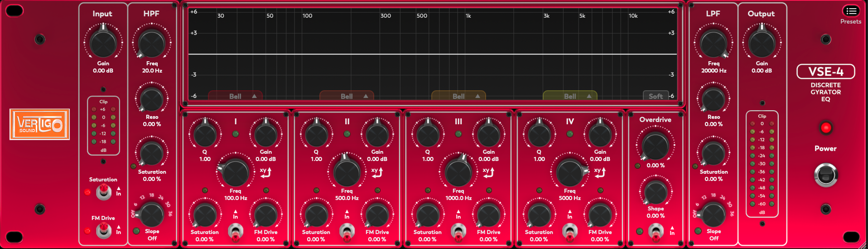Toggle band II In switch
This screenshot has height=249, width=868.
click(x=347, y=231)
